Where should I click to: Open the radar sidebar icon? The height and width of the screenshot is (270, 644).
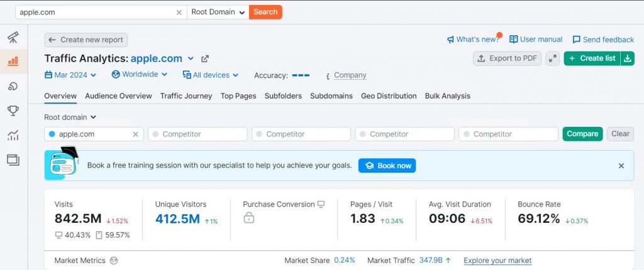coord(13,86)
